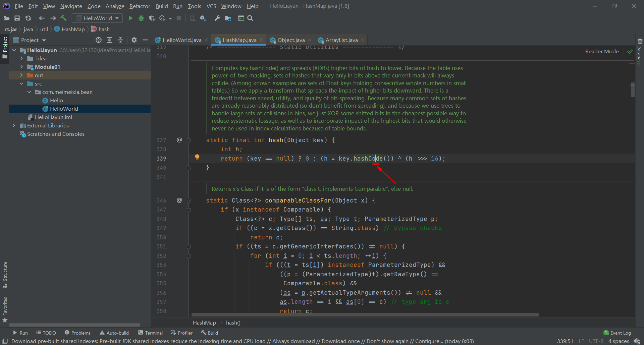Click the Stop square icon
The image size is (644, 345).
pyautogui.click(x=179, y=18)
